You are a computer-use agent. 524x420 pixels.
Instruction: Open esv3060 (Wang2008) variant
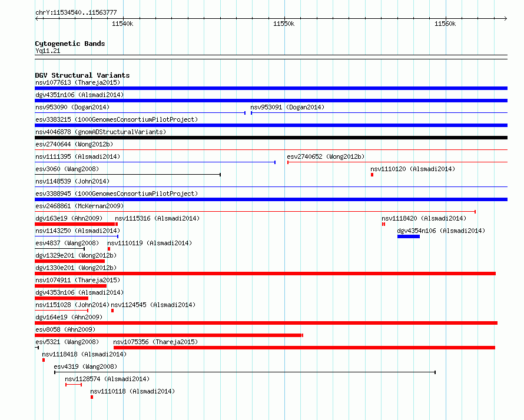[67, 169]
